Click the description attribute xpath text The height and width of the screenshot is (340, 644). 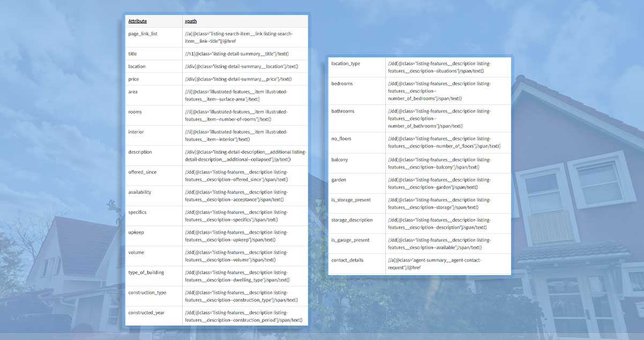(245, 156)
